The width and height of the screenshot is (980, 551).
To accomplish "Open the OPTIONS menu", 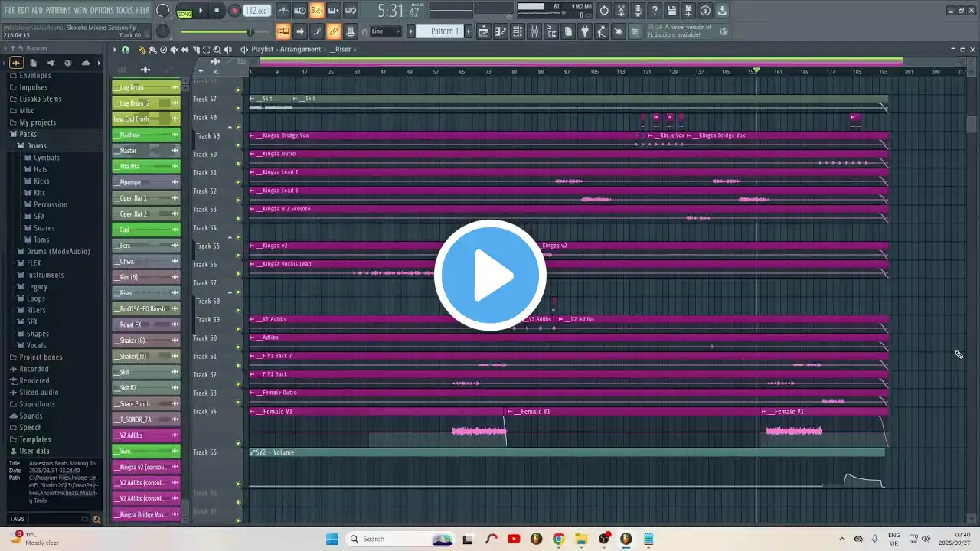I will tap(102, 10).
